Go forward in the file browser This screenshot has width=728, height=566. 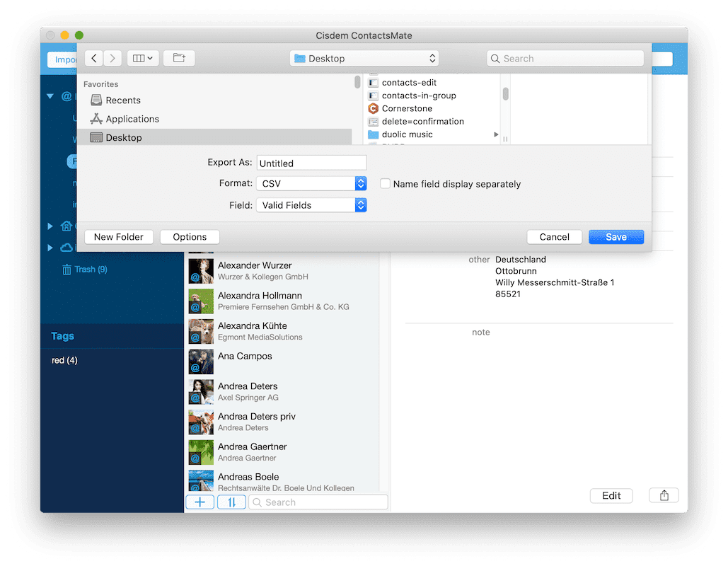(x=112, y=58)
